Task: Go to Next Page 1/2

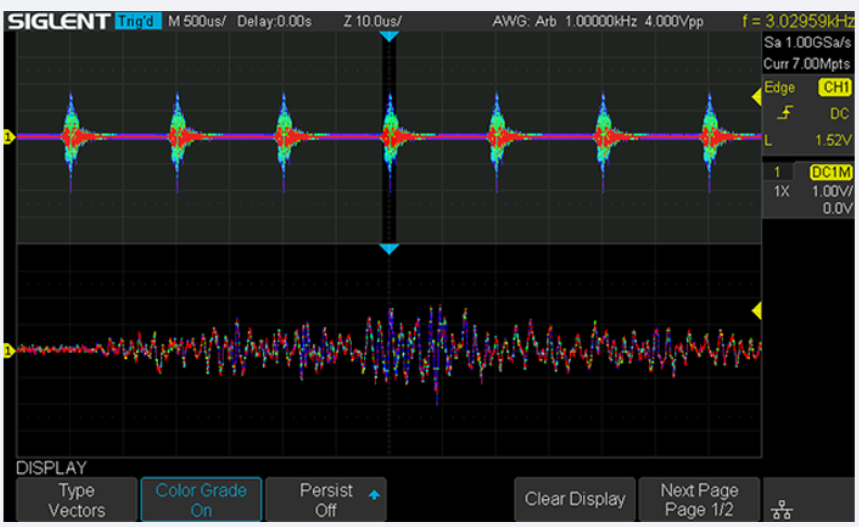Action: 699,500
